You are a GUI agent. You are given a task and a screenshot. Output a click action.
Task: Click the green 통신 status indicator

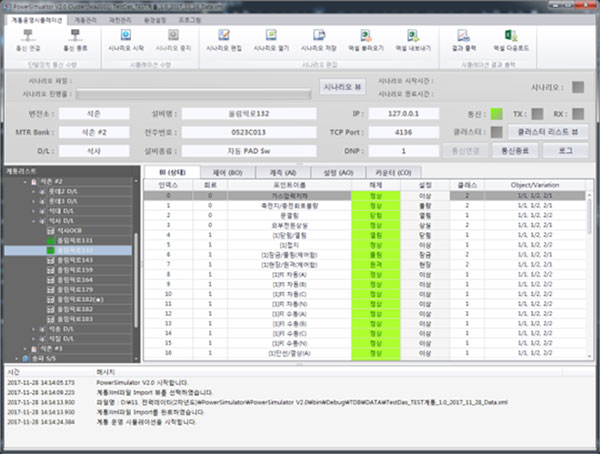pyautogui.click(x=495, y=113)
